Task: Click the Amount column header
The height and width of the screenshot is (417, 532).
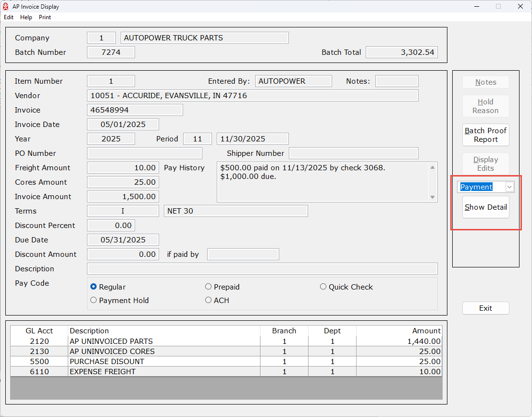Action: pos(426,331)
